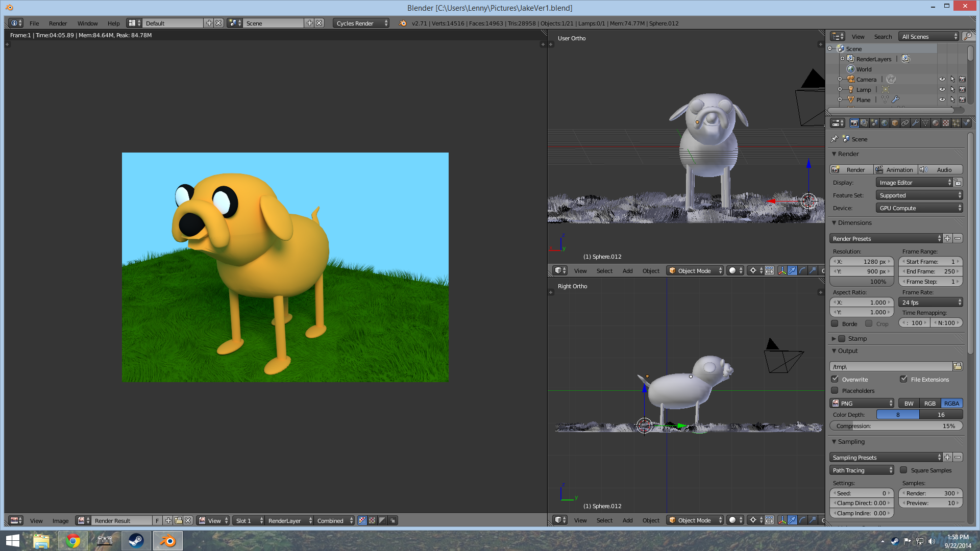Unlink the Render Result image with X icon

188,520
